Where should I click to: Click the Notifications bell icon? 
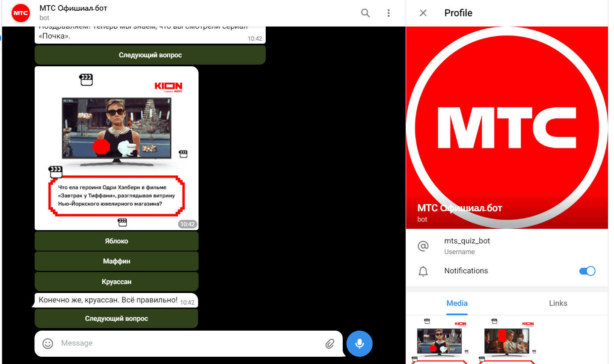point(423,271)
